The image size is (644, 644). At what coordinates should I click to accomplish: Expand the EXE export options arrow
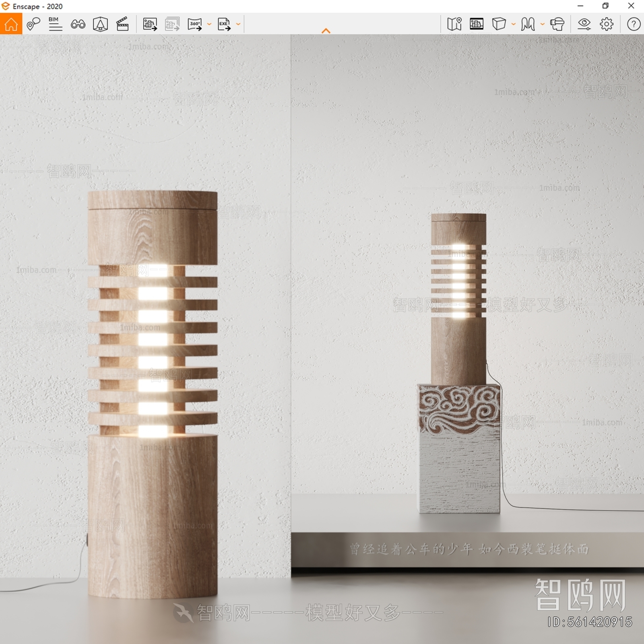238,24
